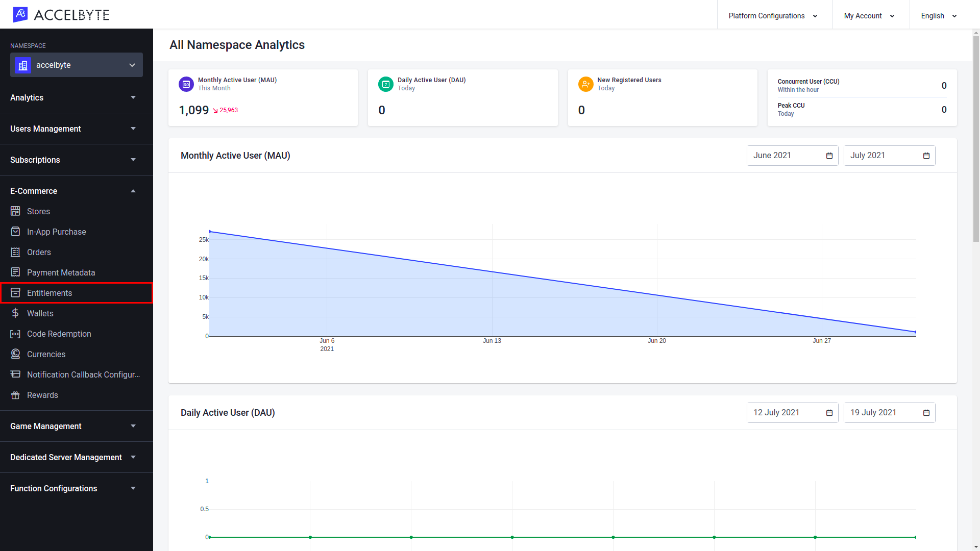Viewport: 980px width, 551px height.
Task: Open the accelbyte namespace dropdown
Action: click(77, 65)
